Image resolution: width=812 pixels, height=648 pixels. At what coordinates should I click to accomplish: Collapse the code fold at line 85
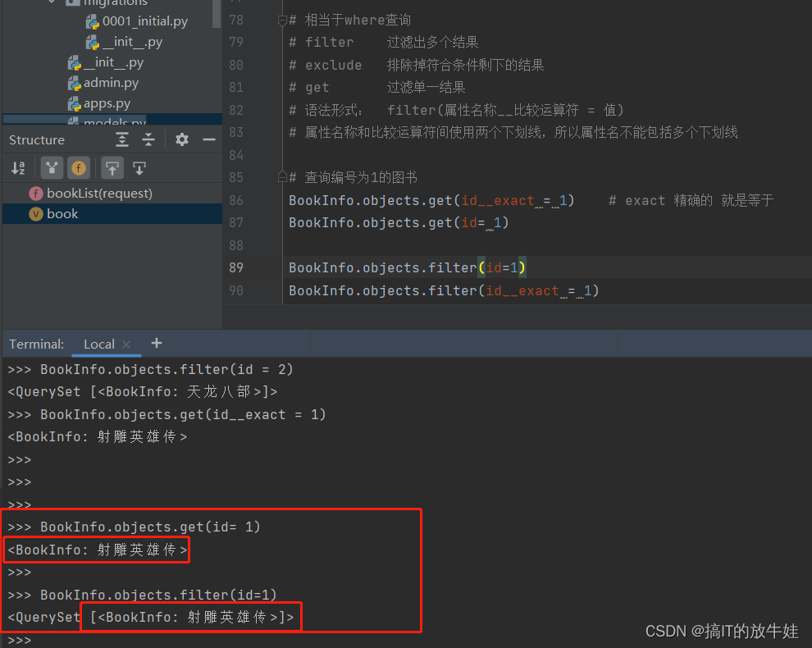click(x=282, y=177)
